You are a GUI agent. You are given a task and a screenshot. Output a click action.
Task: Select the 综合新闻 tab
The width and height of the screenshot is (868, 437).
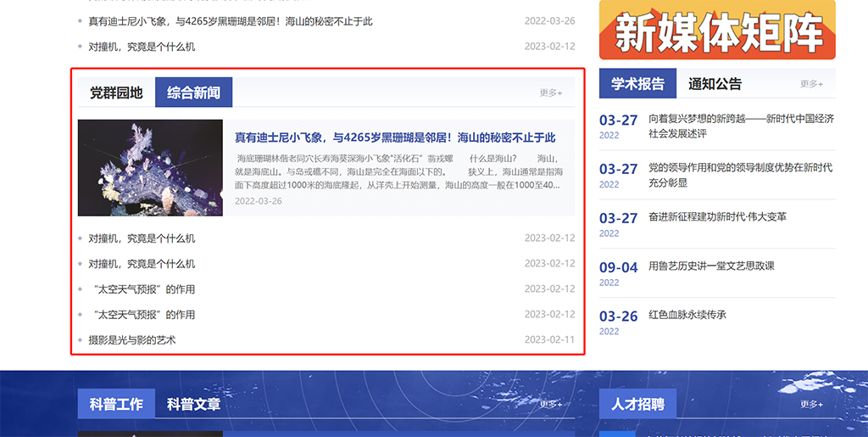coord(194,92)
